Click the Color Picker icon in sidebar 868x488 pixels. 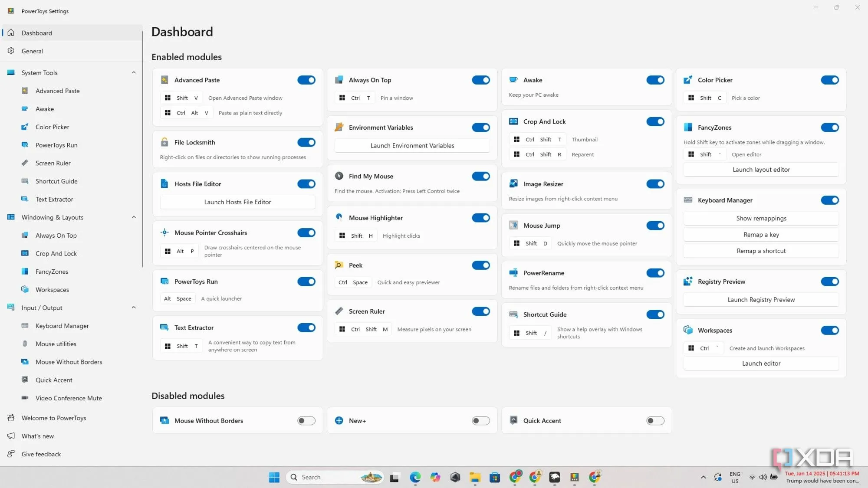pyautogui.click(x=25, y=127)
